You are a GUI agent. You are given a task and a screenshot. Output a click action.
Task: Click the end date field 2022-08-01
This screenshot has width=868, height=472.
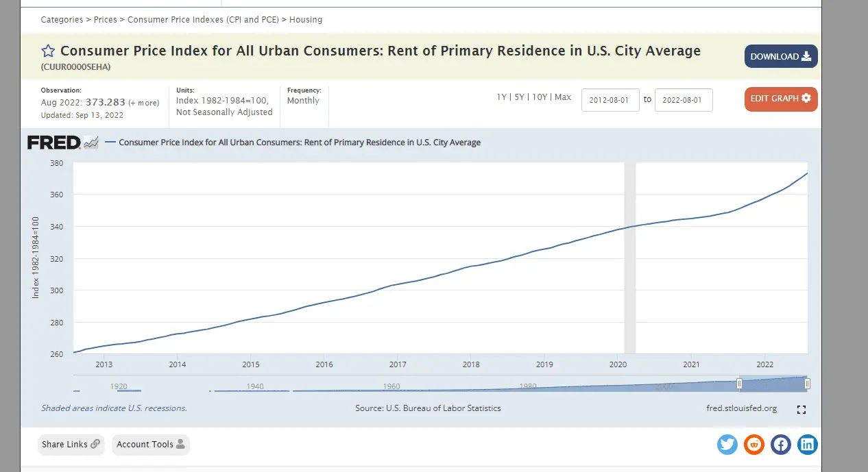click(x=684, y=100)
